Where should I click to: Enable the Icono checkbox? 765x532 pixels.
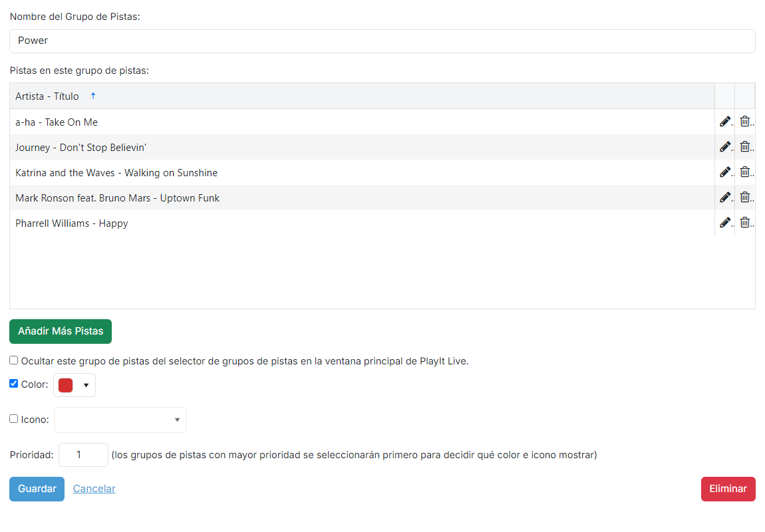click(x=14, y=419)
